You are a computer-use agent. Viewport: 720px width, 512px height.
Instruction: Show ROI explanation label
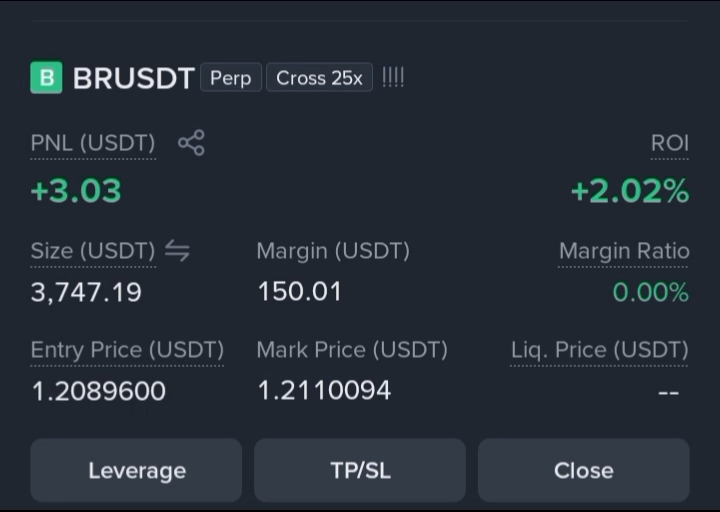(x=669, y=143)
